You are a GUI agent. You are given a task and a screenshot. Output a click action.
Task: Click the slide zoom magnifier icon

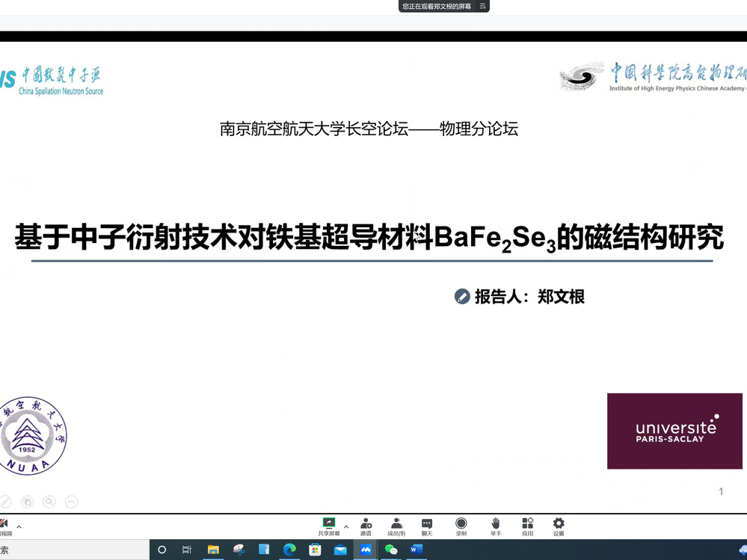click(49, 502)
